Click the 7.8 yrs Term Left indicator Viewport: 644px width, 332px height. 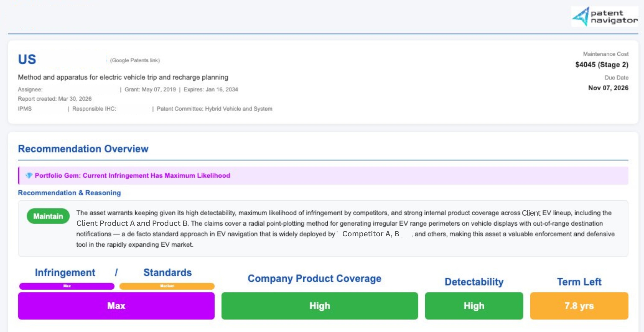579,306
